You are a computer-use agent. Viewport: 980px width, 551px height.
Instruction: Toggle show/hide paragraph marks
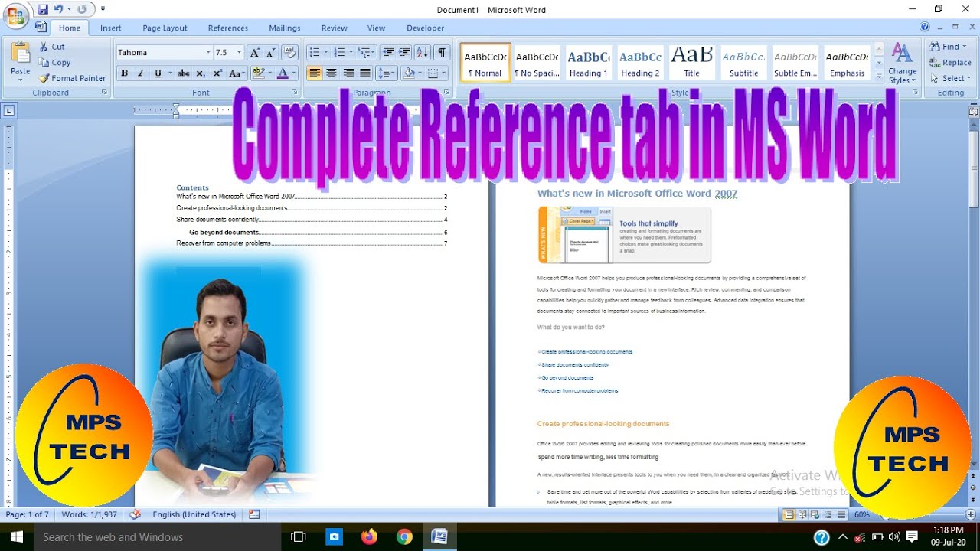(442, 53)
